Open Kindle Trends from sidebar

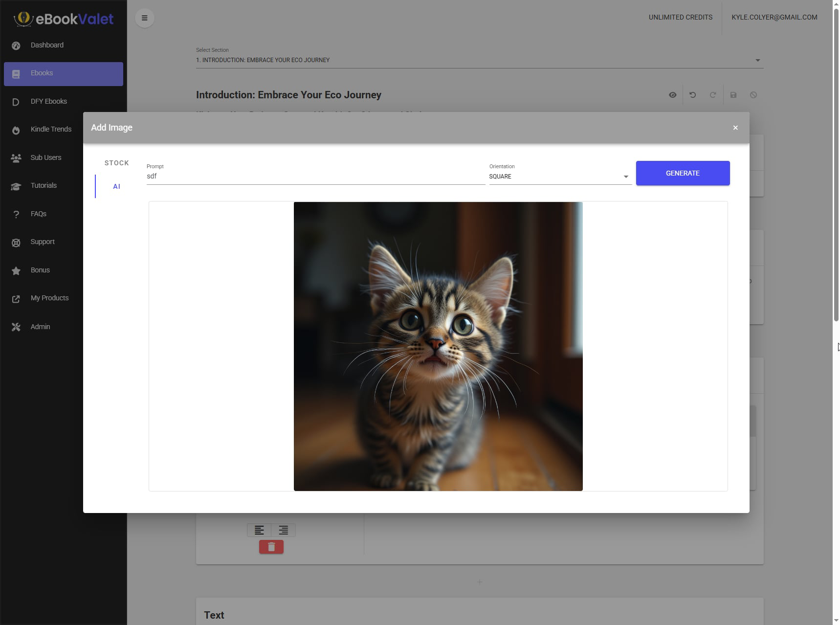click(51, 129)
